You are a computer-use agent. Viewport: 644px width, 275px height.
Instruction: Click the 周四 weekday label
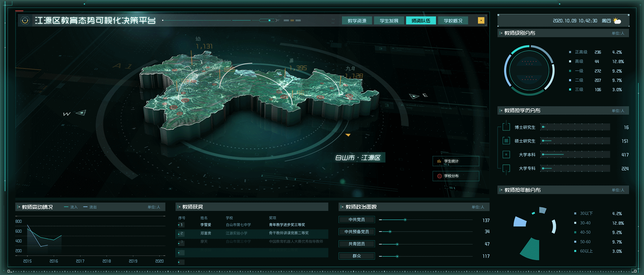[x=606, y=21]
